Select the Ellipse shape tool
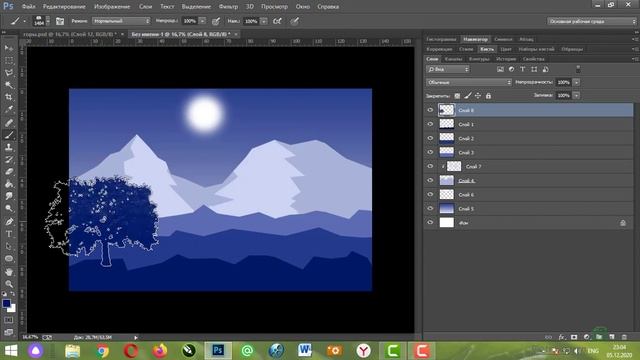640x360 pixels. click(9, 259)
